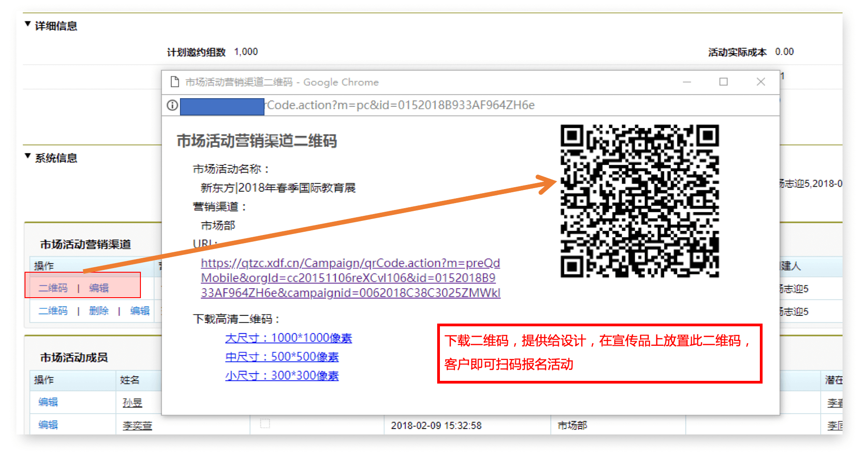Click the popup address bar URL
This screenshot has height=459, width=868.
[400, 105]
